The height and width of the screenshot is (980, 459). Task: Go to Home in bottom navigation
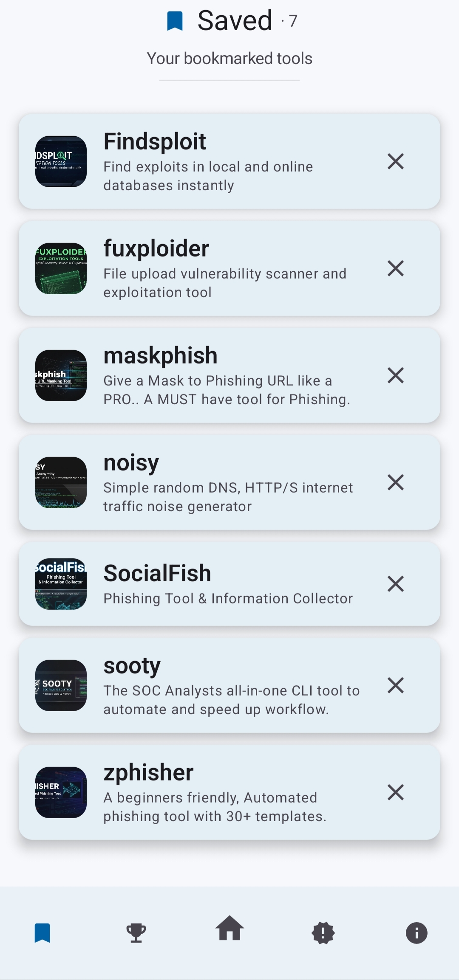coord(229,929)
